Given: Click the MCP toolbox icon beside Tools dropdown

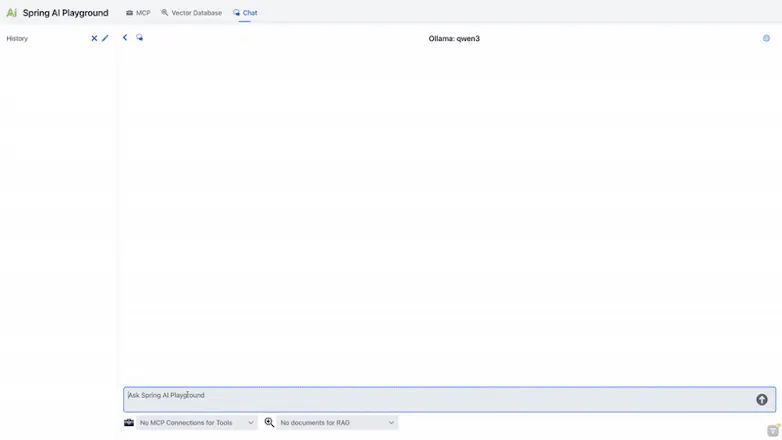Looking at the screenshot, I should 129,423.
